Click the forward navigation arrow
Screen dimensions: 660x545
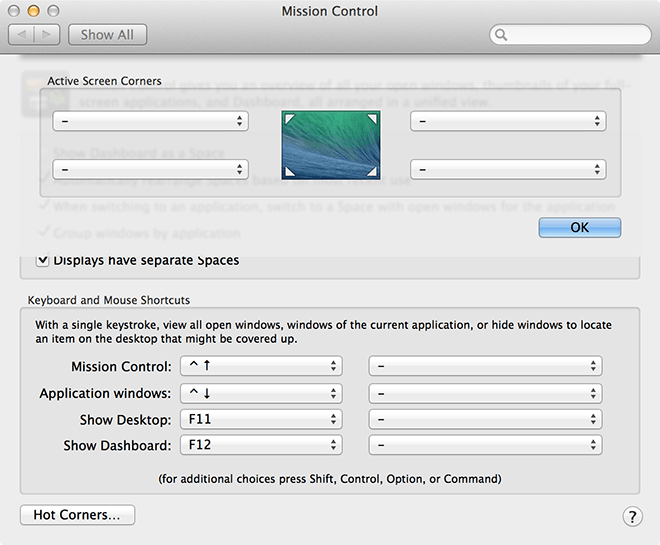pyautogui.click(x=47, y=35)
